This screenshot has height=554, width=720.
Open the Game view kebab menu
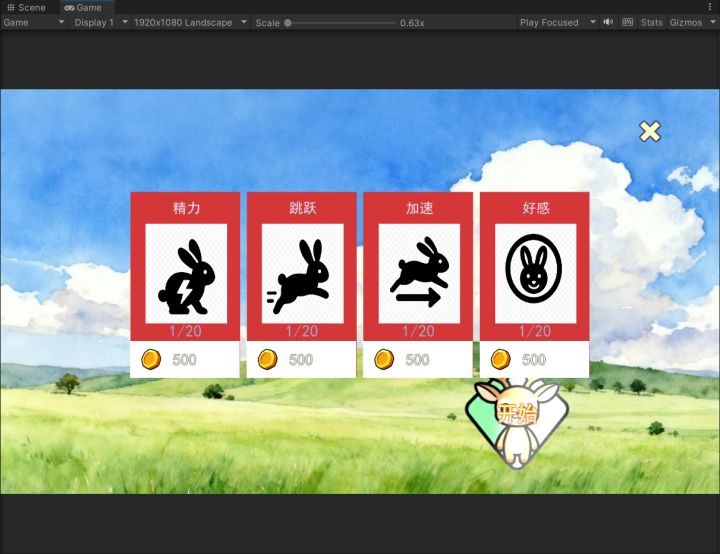pyautogui.click(x=710, y=7)
